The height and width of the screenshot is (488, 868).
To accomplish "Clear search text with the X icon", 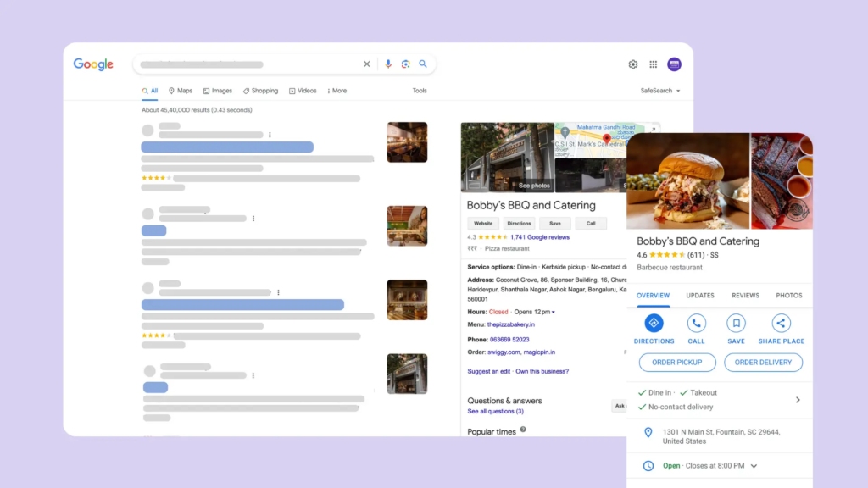I will coord(367,64).
